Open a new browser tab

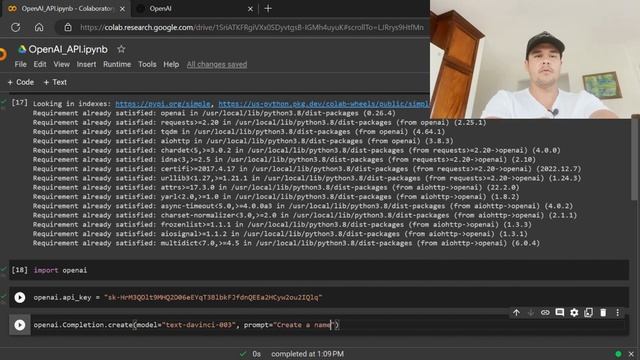point(268,8)
